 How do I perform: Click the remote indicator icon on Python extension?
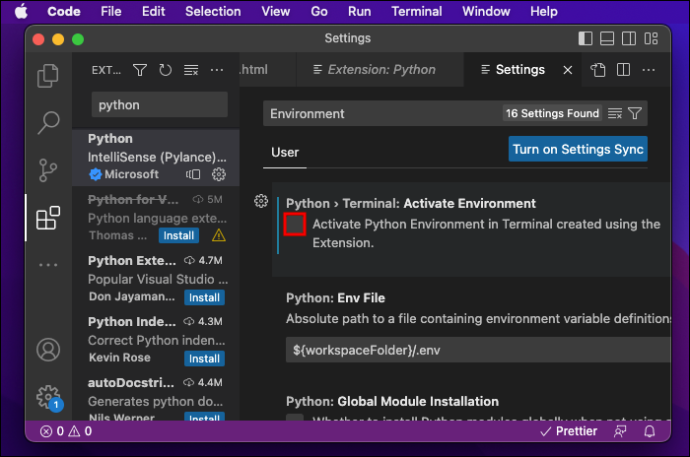tap(193, 175)
